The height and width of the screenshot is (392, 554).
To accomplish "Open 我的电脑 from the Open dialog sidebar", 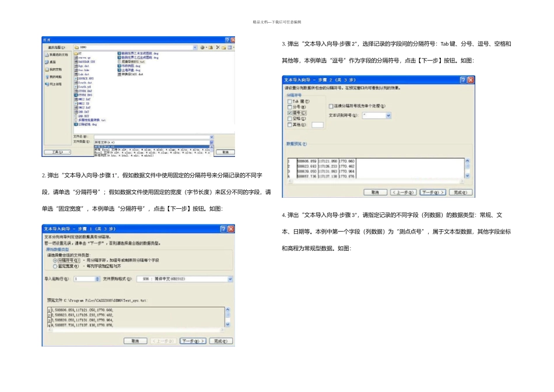I will [x=53, y=76].
